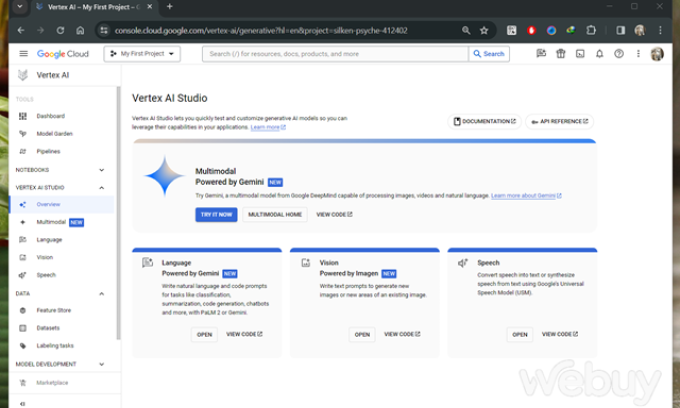
Task: Click the blue Search button
Action: coord(489,54)
